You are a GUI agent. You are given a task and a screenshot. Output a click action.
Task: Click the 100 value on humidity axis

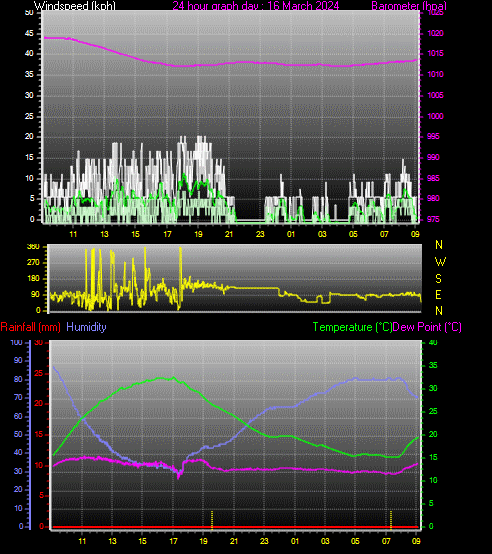point(16,342)
